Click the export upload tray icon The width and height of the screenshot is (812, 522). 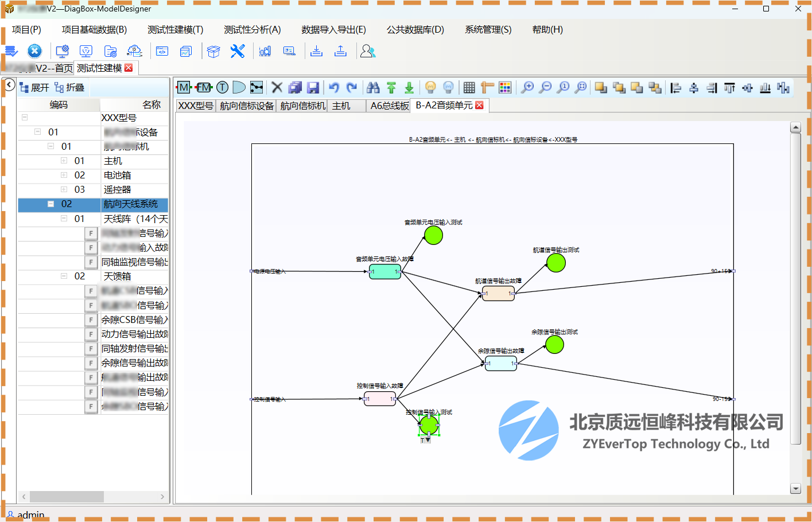[x=340, y=51]
